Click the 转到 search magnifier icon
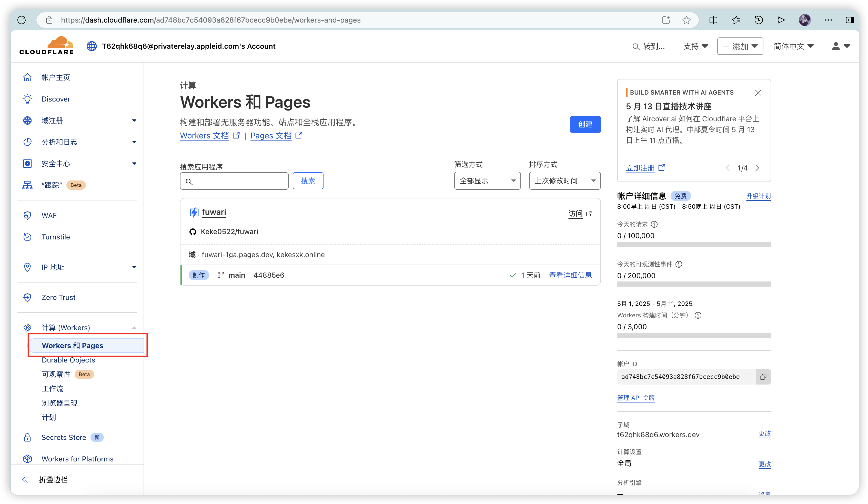Screen dimensions: 868x504 click(x=636, y=46)
